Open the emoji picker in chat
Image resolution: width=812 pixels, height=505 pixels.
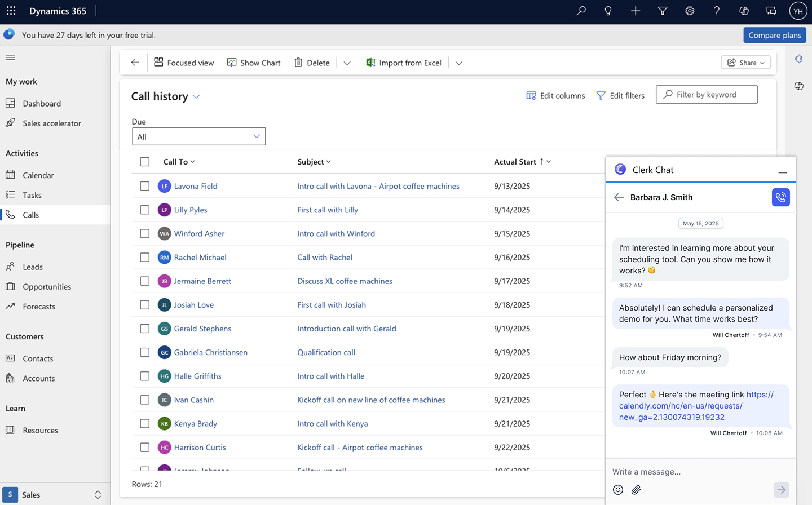pyautogui.click(x=618, y=490)
